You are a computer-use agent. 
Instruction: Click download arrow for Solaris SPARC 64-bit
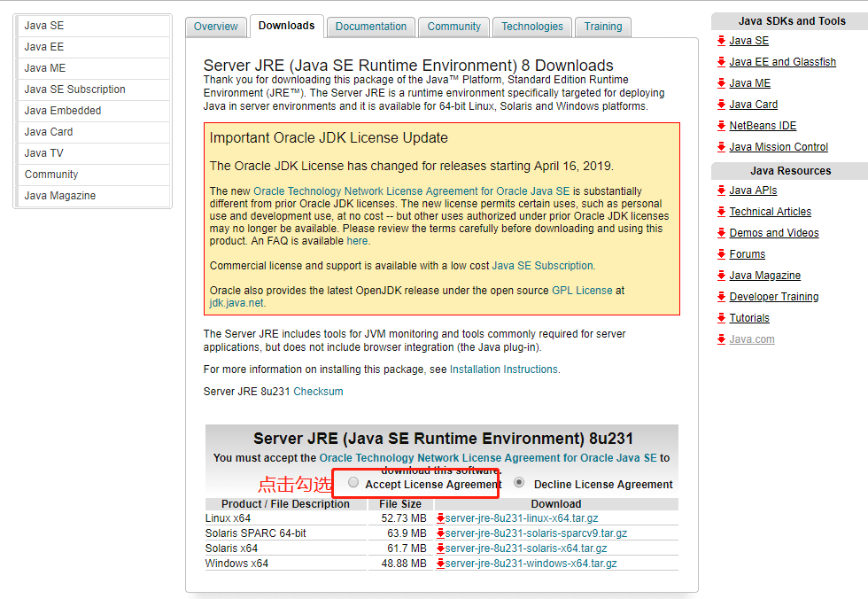pos(442,533)
